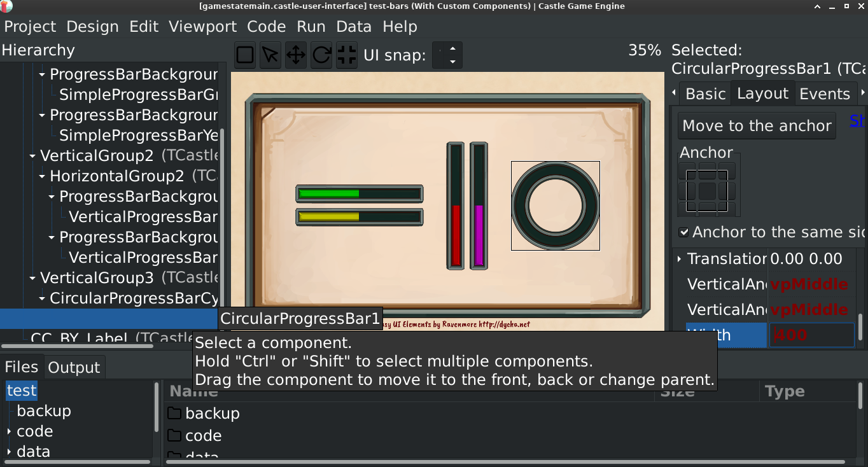
Task: Switch to the Files tab
Action: pyautogui.click(x=22, y=367)
